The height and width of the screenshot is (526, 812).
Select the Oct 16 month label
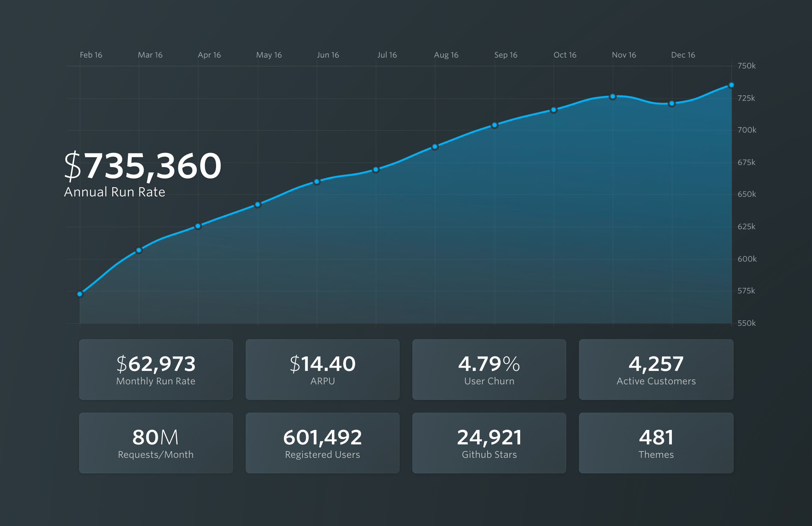click(x=565, y=55)
